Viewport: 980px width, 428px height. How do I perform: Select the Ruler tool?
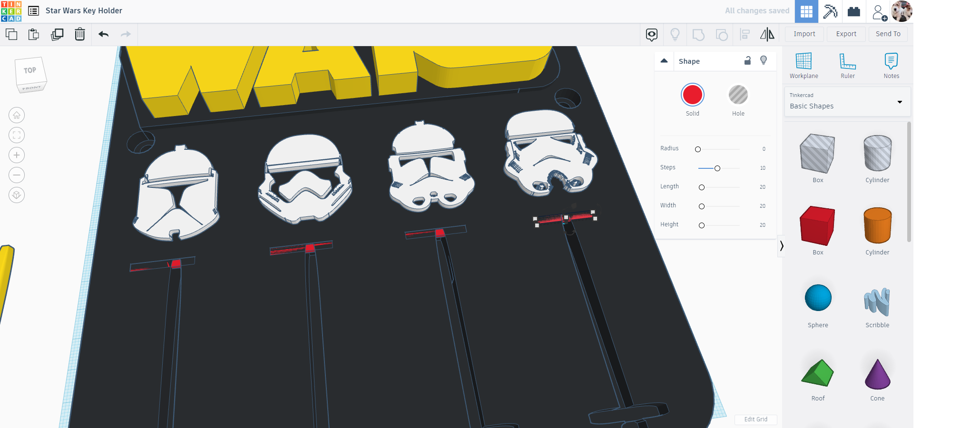(x=848, y=66)
